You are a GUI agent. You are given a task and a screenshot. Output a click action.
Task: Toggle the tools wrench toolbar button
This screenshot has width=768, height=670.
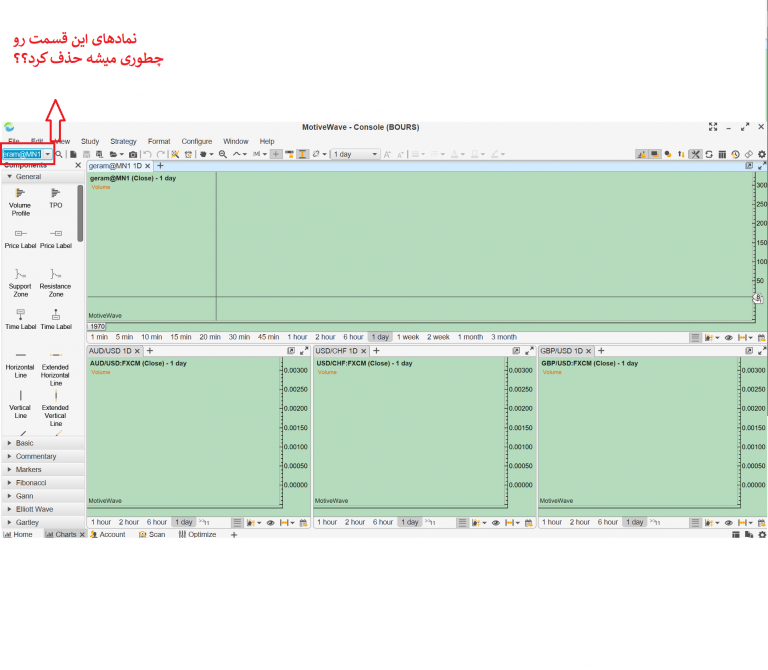(x=695, y=154)
